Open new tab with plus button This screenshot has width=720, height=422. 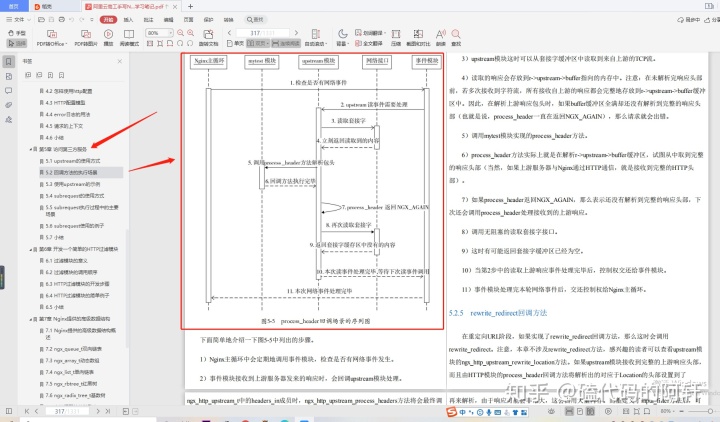coord(190,6)
